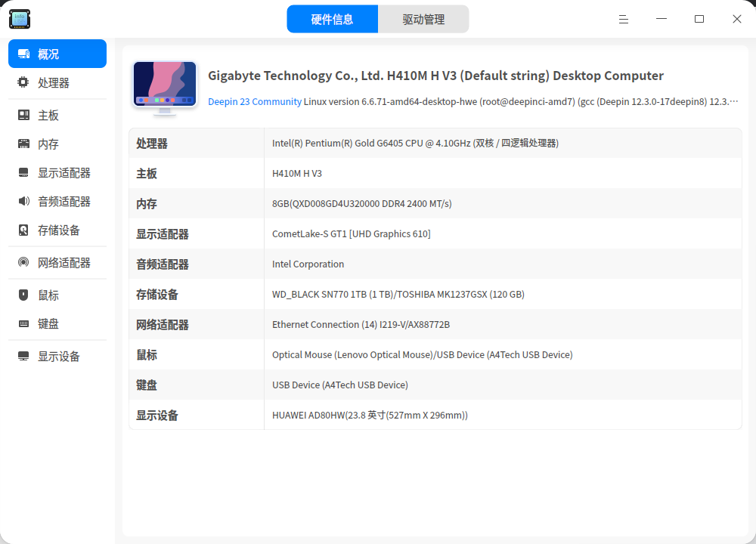This screenshot has height=544, width=756.
Task: Select 处理器 label in sidebar
Action: (54, 83)
